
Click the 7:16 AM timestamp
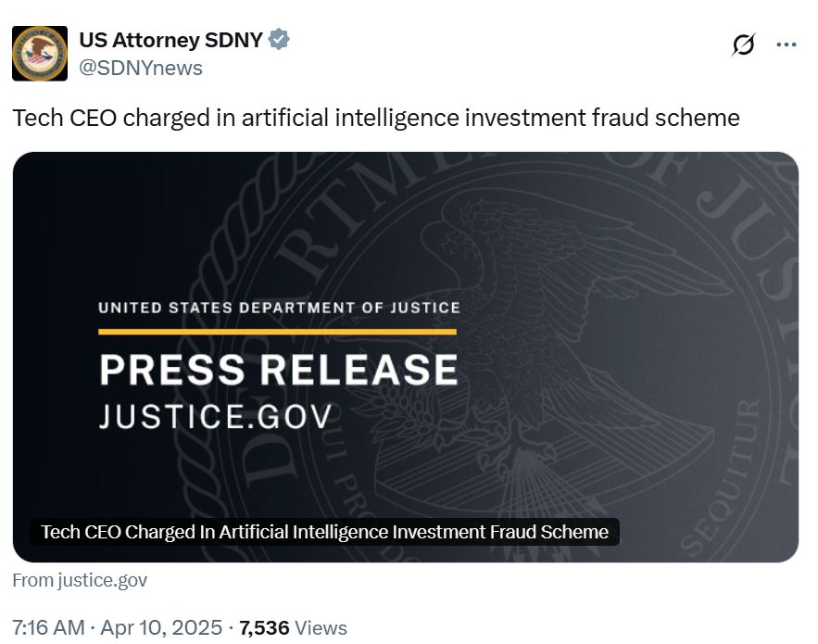pos(48,627)
